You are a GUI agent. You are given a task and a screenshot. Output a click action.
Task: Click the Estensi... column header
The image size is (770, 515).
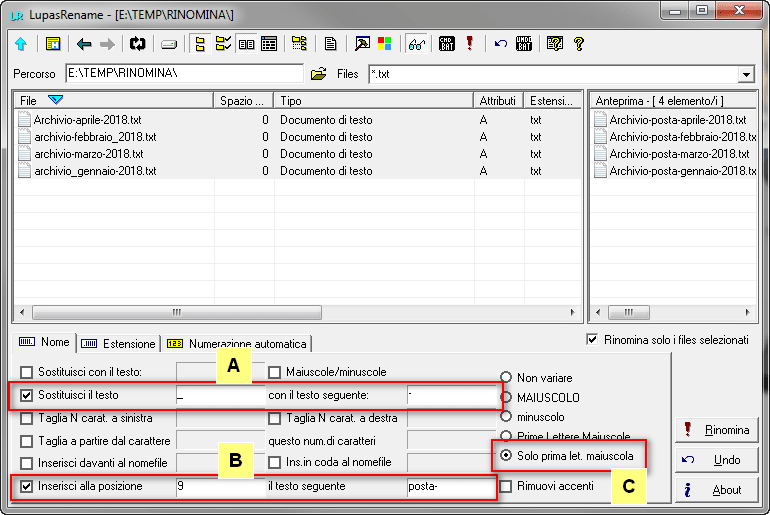point(552,101)
